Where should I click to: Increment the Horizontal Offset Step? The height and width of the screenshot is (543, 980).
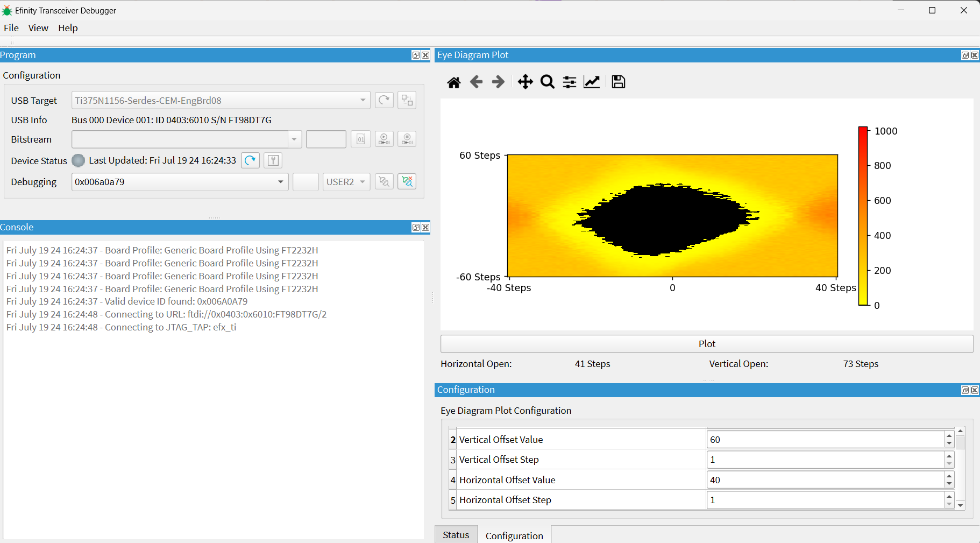tap(949, 496)
